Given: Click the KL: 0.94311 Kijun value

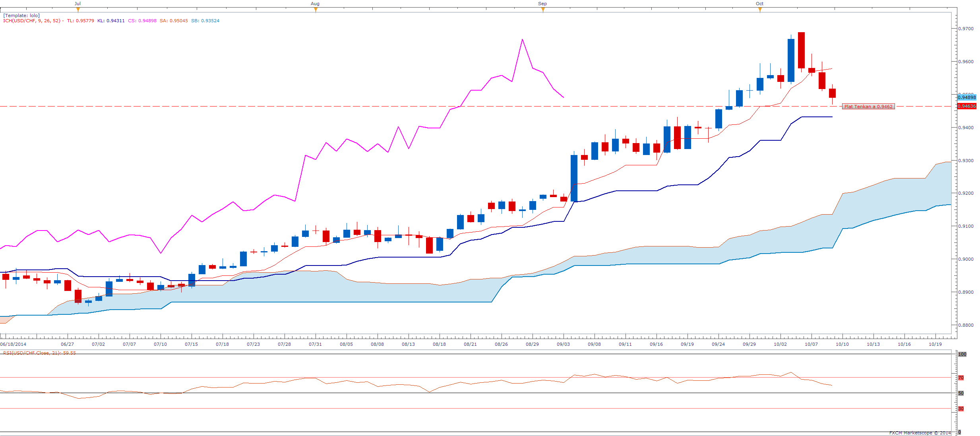Looking at the screenshot, I should [x=111, y=21].
